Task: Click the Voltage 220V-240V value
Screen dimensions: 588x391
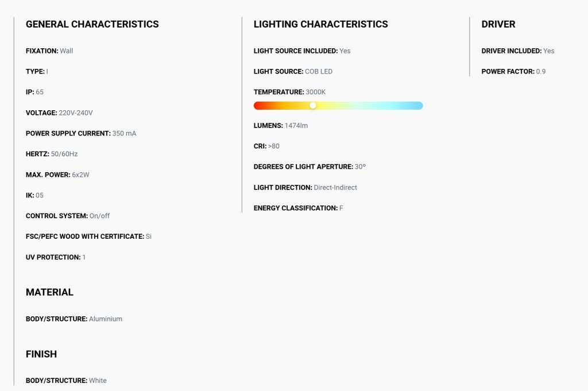Action: [76, 113]
